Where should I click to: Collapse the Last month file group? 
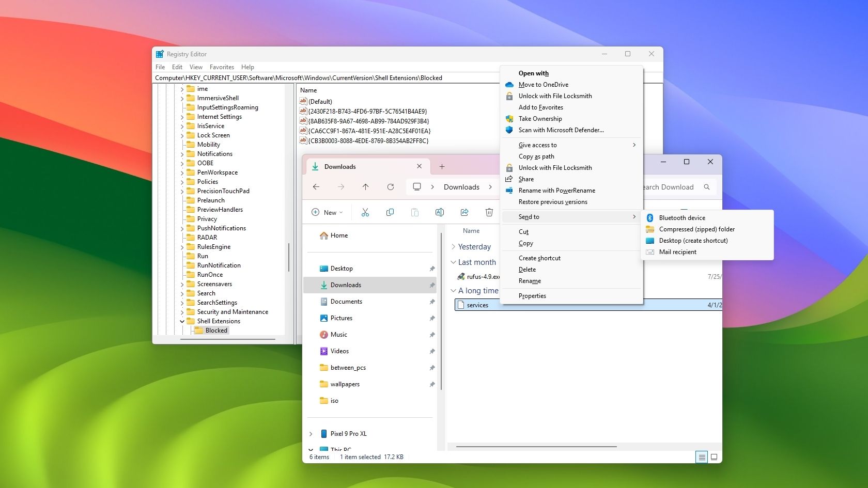coord(453,262)
